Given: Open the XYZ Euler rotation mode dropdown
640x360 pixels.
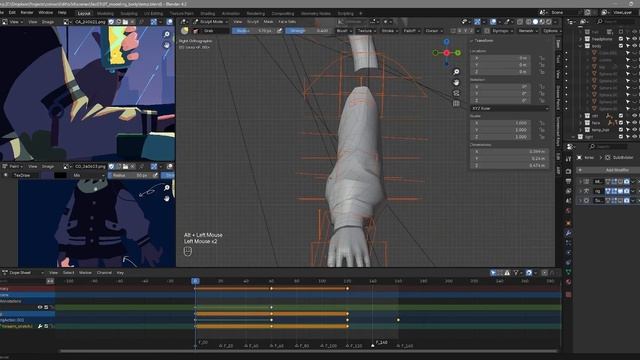Looking at the screenshot, I should [x=509, y=109].
